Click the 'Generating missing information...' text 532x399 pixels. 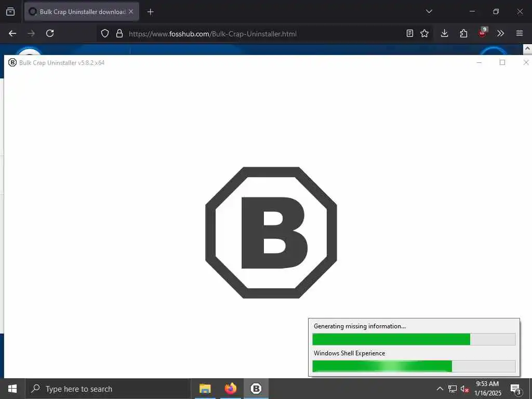point(360,326)
